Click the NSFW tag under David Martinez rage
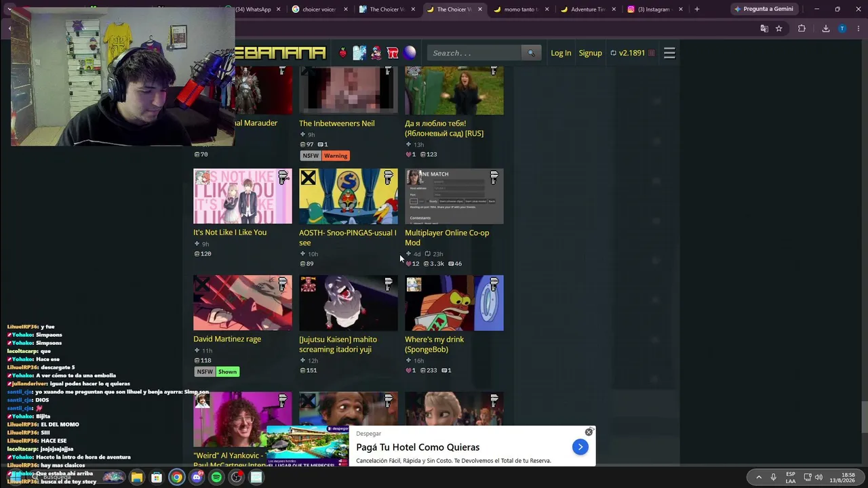868x488 pixels. [x=205, y=371]
